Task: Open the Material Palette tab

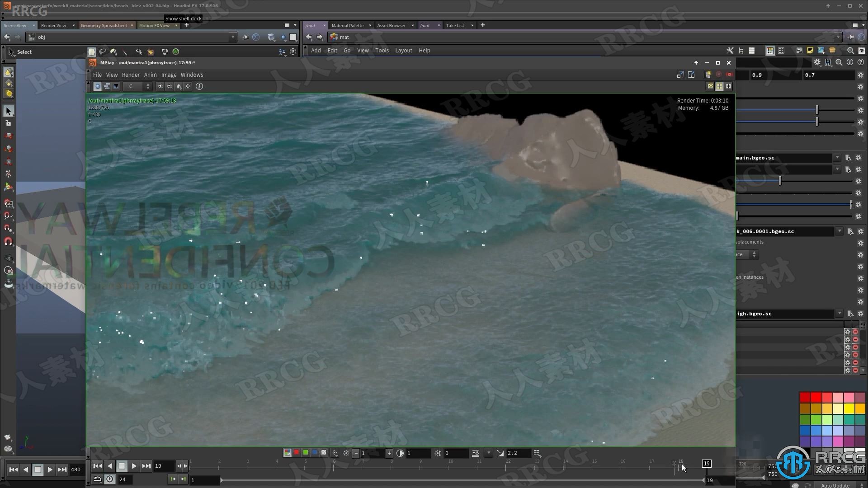Action: click(347, 25)
